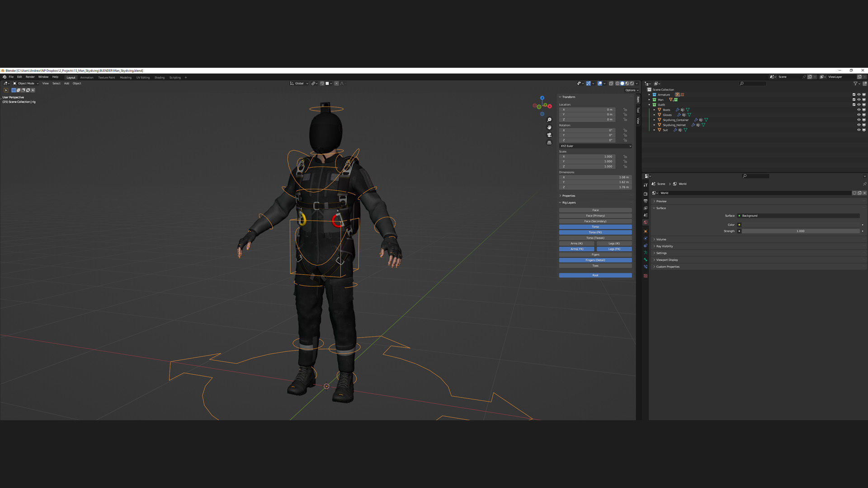868x488 pixels.
Task: Open the outliner filter dropdown
Action: pyautogui.click(x=857, y=84)
